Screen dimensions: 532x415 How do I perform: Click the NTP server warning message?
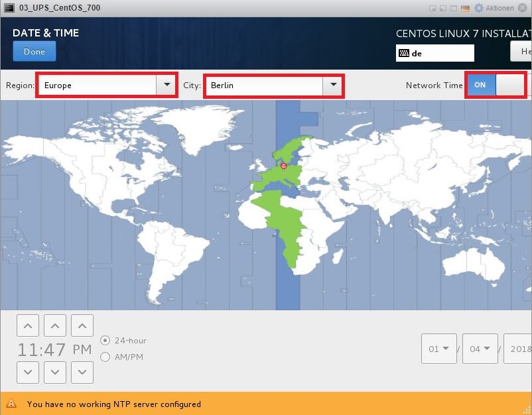(114, 404)
